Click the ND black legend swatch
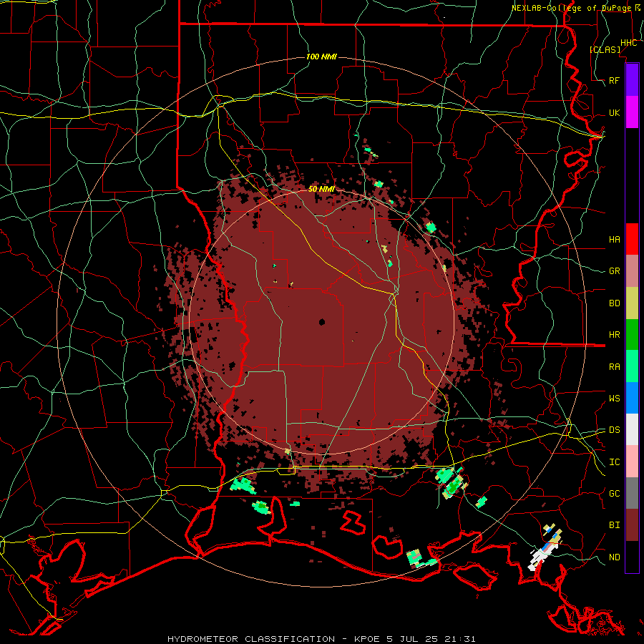Viewport: 644px width, 644px height. tap(632, 557)
